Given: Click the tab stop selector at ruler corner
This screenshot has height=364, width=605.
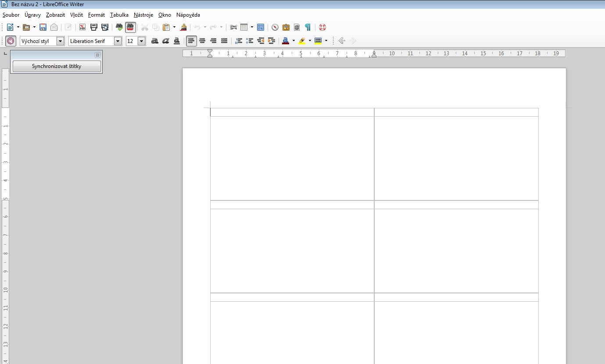Looking at the screenshot, I should pos(5,54).
